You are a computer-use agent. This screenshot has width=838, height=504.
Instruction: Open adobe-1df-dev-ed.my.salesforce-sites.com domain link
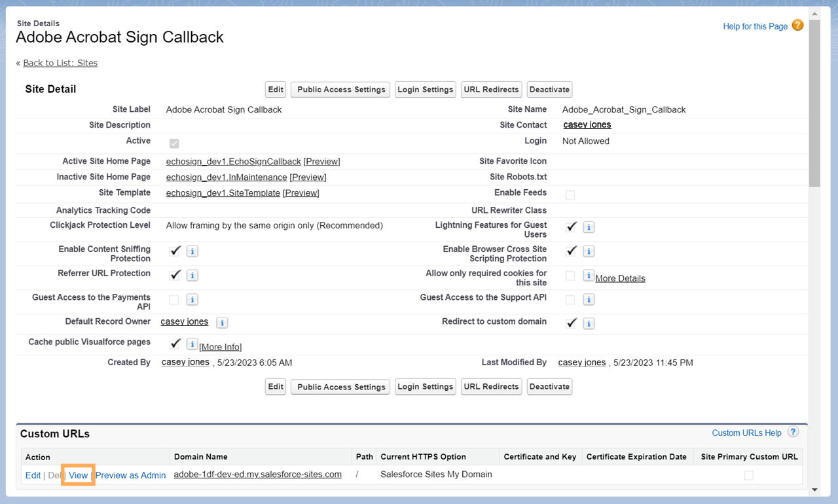point(258,474)
